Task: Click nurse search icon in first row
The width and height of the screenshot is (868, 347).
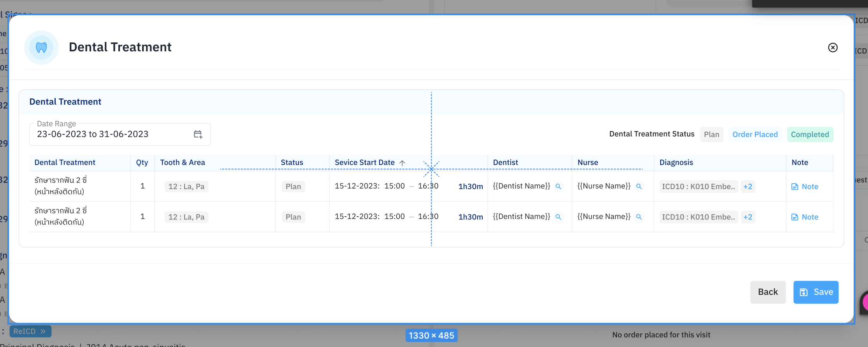Action: [x=639, y=186]
